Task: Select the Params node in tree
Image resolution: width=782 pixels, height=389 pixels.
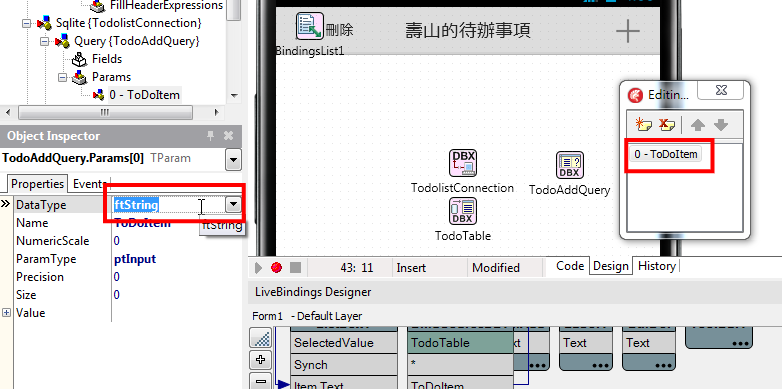Action: [111, 77]
